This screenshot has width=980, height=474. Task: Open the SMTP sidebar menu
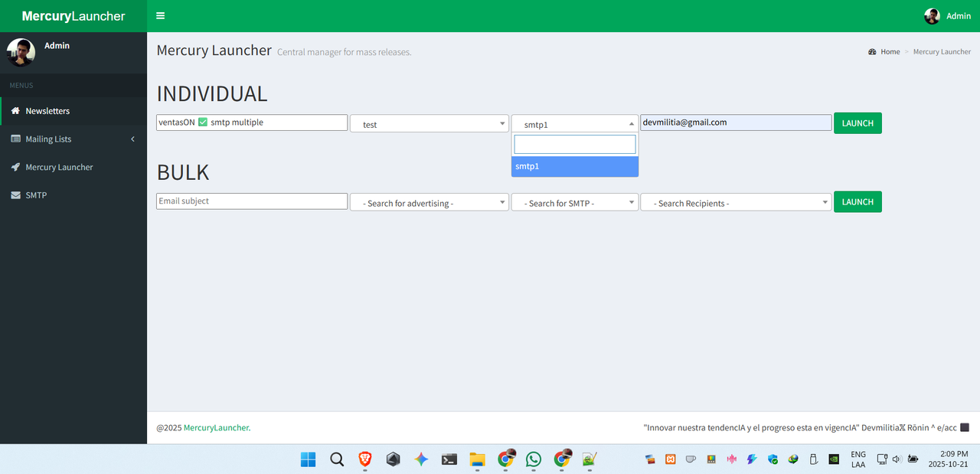(73, 195)
